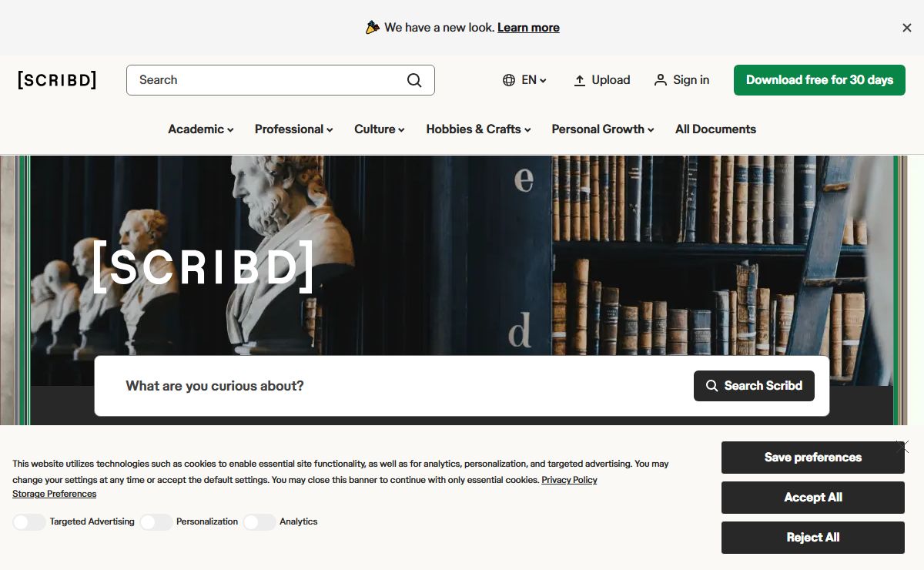Click the person icon next to Sign in
This screenshot has height=570, width=924.
(x=661, y=80)
